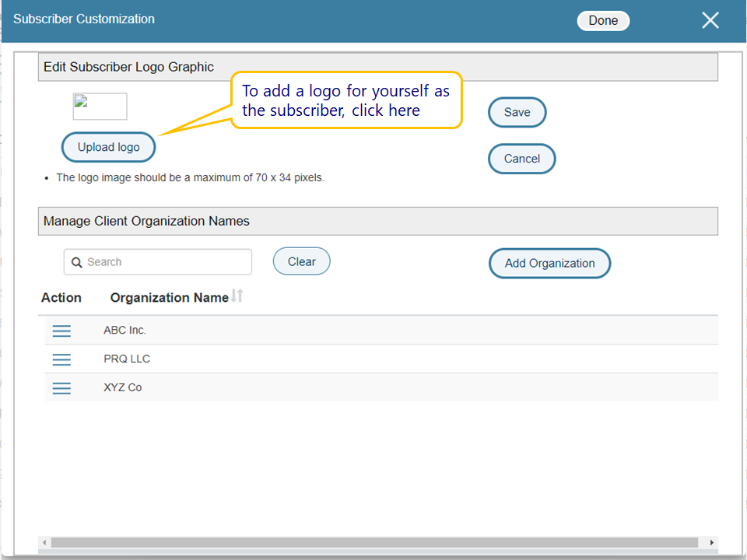Click Add Organization button

click(549, 263)
